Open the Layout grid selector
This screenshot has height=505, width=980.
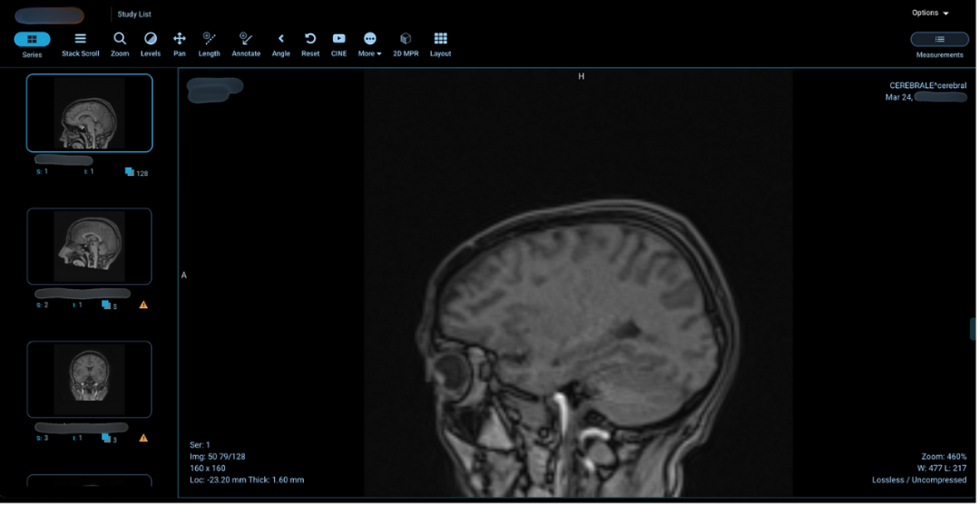(440, 44)
